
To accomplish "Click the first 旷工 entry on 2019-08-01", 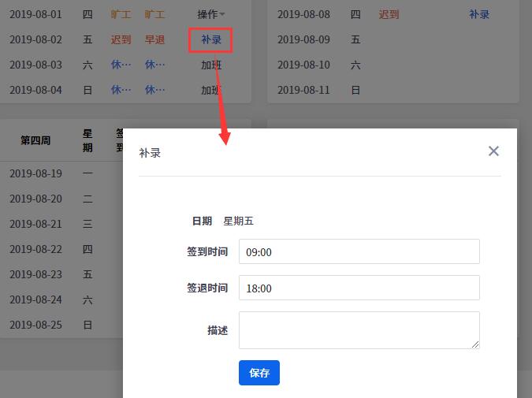I will pyautogui.click(x=121, y=14).
